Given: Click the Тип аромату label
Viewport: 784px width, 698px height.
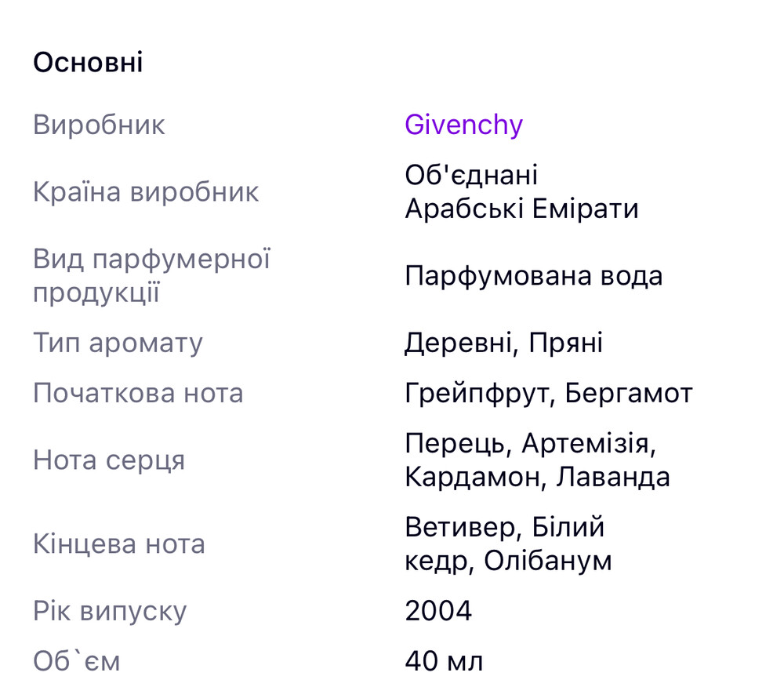Looking at the screenshot, I should [x=118, y=343].
